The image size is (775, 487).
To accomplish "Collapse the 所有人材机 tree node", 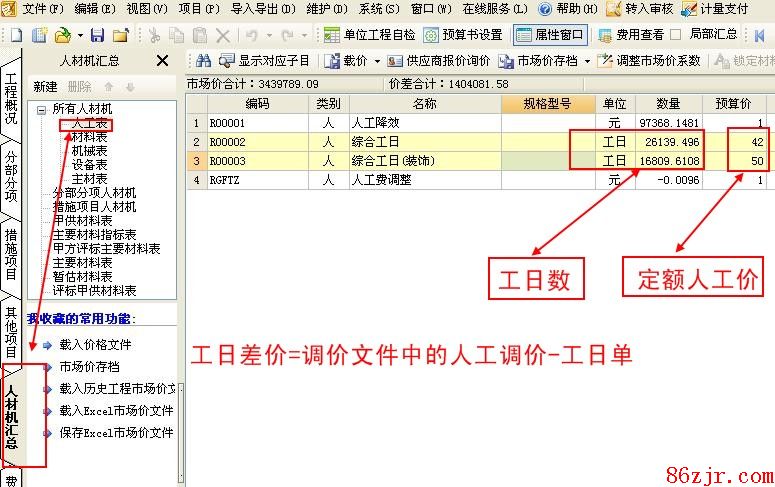I will pos(41,109).
